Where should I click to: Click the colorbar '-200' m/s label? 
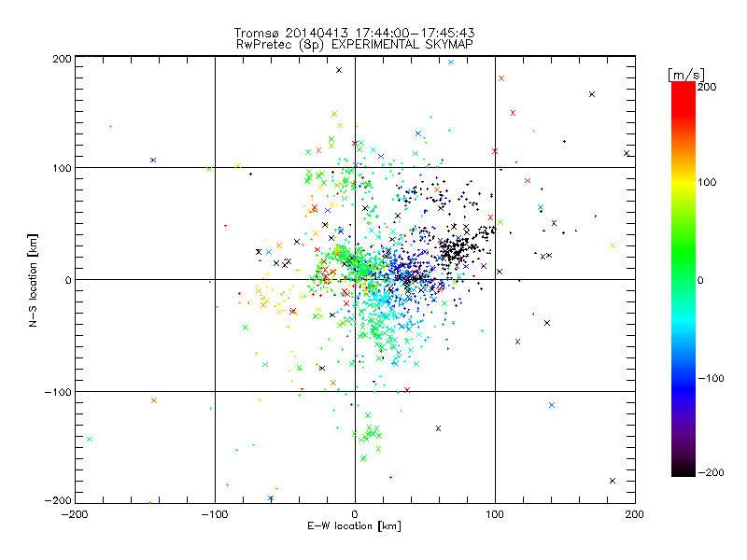[x=711, y=472]
